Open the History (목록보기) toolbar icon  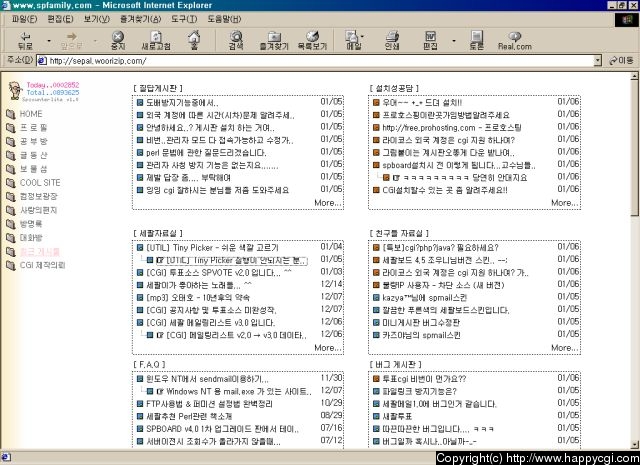click(x=312, y=40)
